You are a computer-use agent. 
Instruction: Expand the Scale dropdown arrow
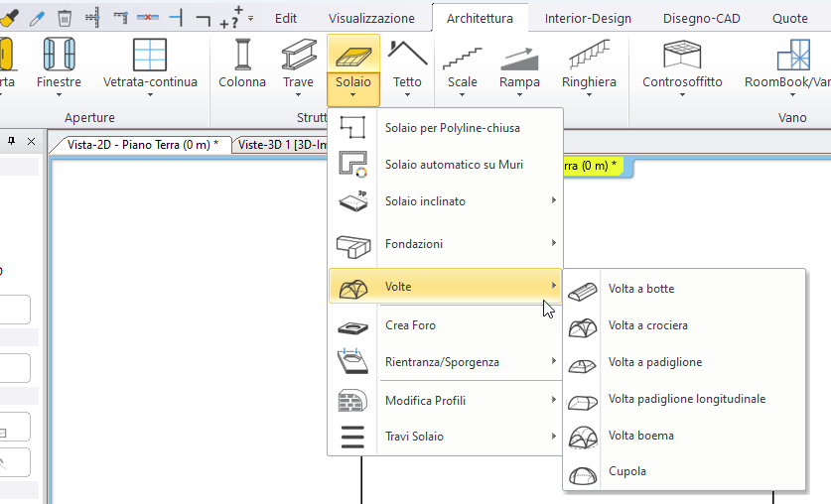462,95
